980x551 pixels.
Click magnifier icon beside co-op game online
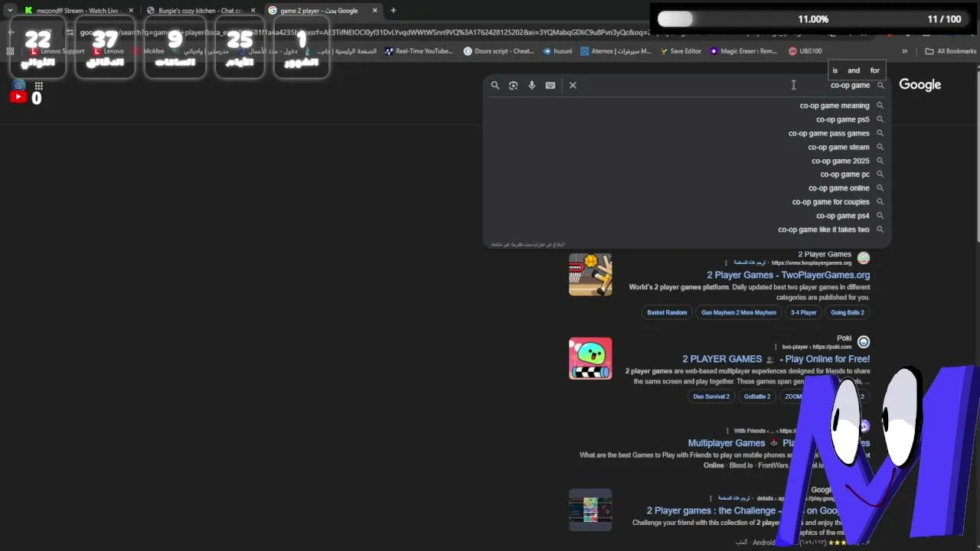point(880,188)
